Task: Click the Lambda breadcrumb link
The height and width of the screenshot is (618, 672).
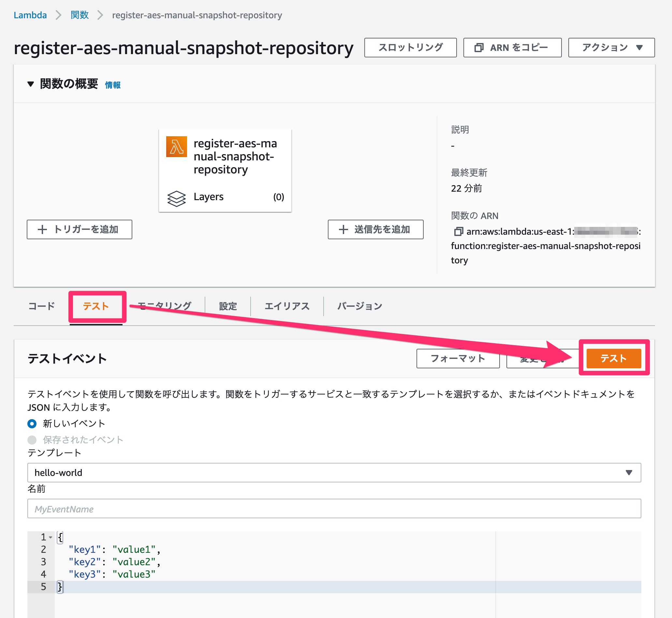Action: click(30, 15)
